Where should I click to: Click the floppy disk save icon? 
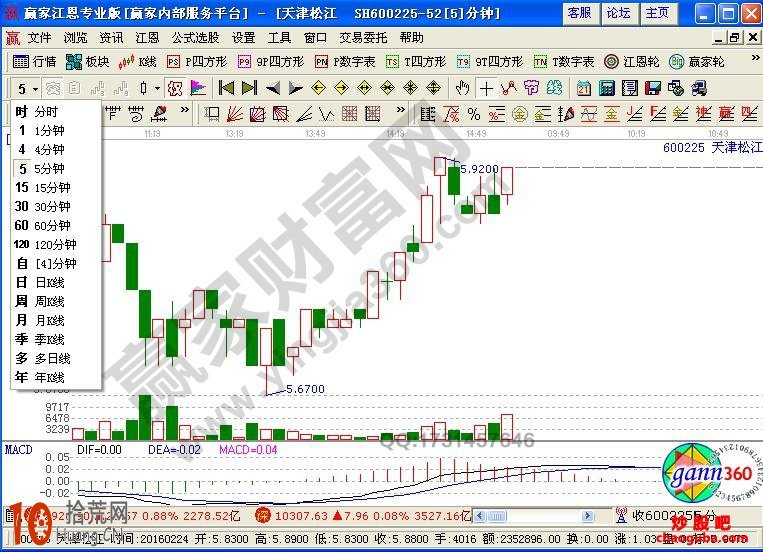[x=653, y=88]
